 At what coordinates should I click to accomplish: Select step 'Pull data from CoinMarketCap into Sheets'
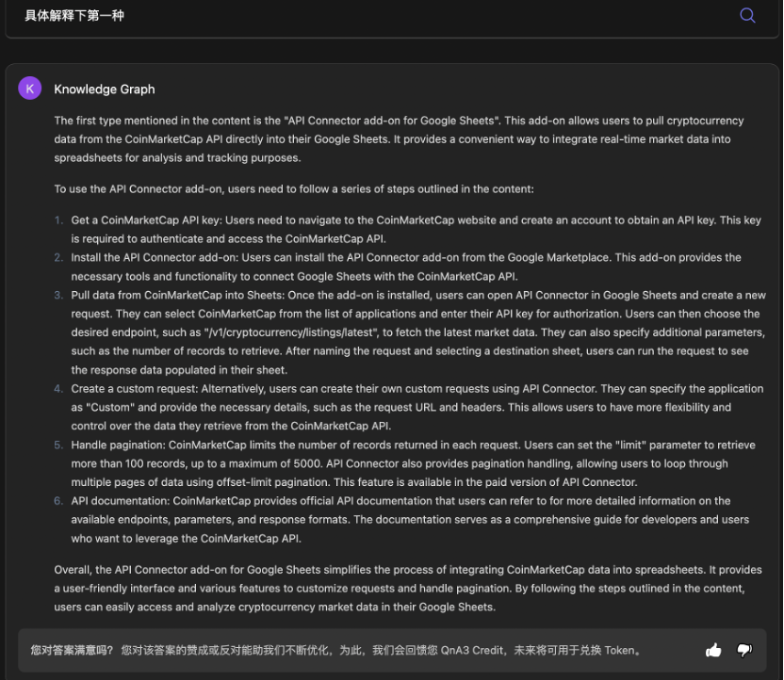[177, 296]
